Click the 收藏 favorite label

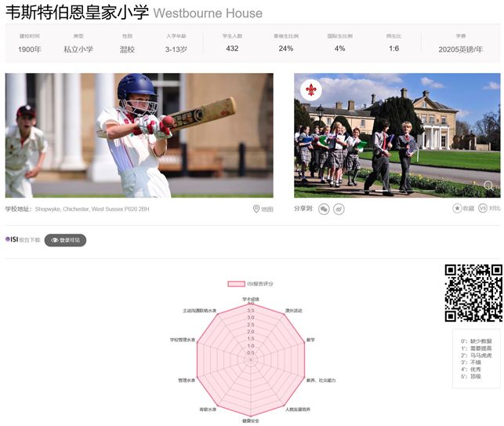[468, 209]
